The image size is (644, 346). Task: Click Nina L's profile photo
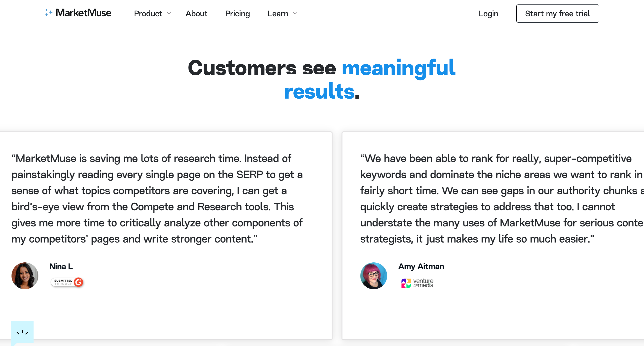coord(25,276)
